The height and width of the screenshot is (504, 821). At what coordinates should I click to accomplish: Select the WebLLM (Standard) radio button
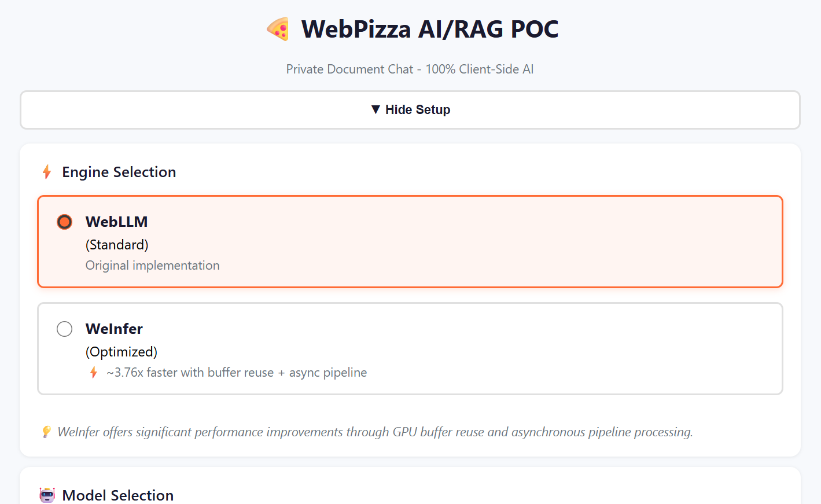pyautogui.click(x=64, y=222)
